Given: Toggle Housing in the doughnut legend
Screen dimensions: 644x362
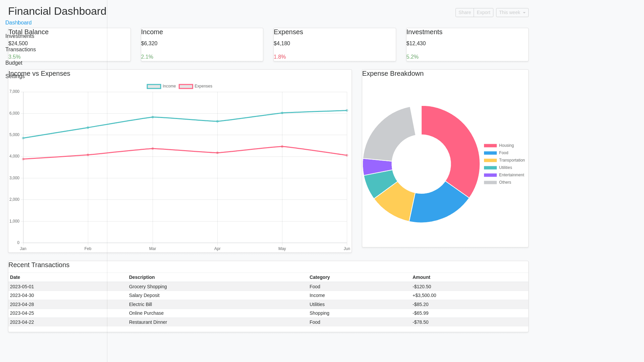Looking at the screenshot, I should tap(499, 145).
